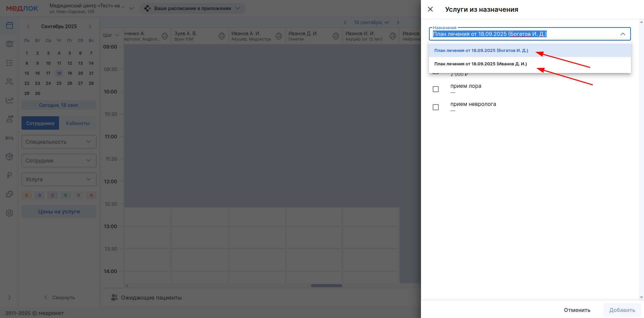Switch to the Кабинеты tab
This screenshot has height=318, width=644.
point(77,123)
